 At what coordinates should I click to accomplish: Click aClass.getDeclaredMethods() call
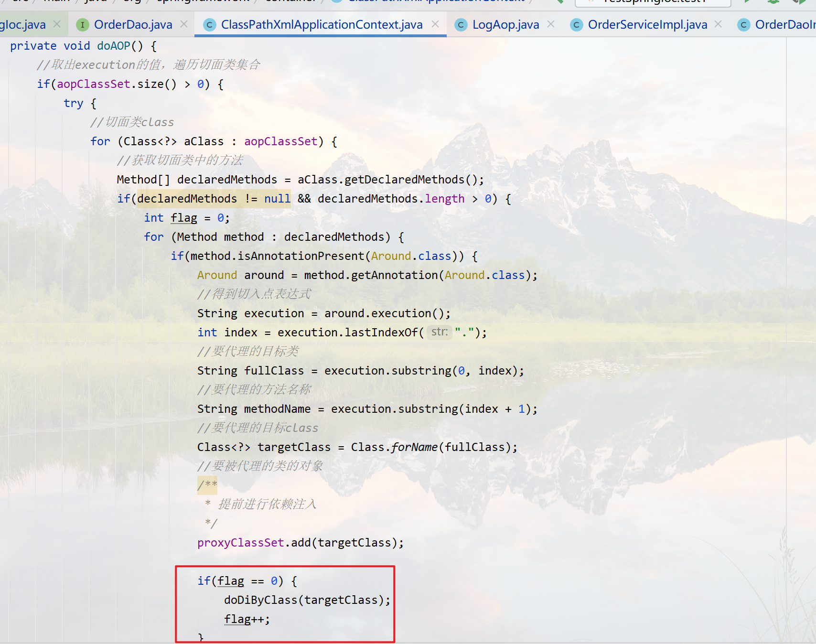point(387,180)
